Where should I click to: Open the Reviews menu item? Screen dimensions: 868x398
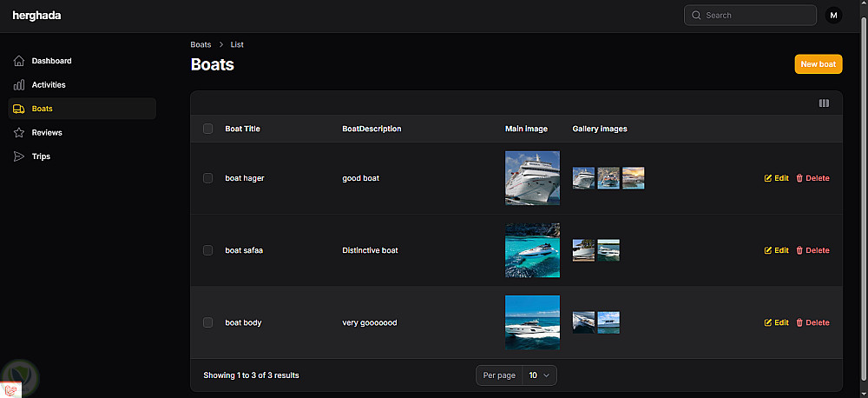(47, 133)
